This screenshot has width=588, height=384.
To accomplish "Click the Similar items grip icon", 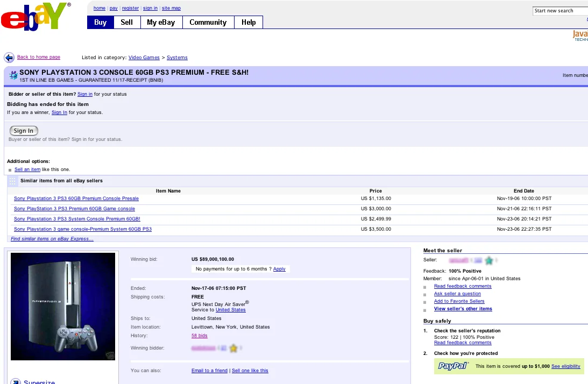I will click(x=12, y=181).
